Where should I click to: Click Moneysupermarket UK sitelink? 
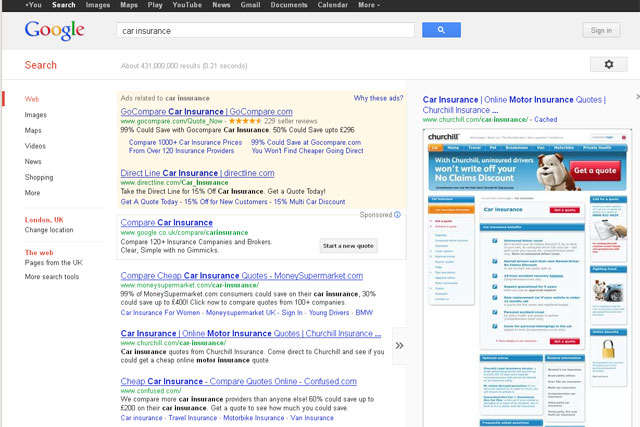(x=241, y=312)
